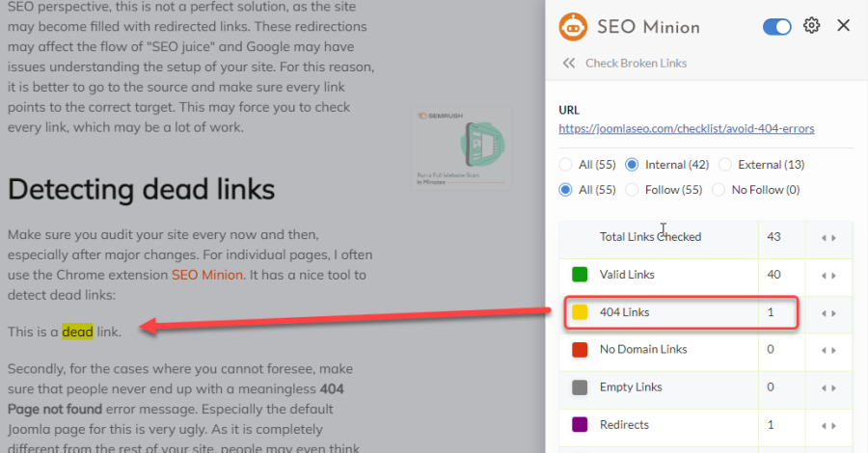Jump to next link in Valid Links row

pyautogui.click(x=833, y=276)
